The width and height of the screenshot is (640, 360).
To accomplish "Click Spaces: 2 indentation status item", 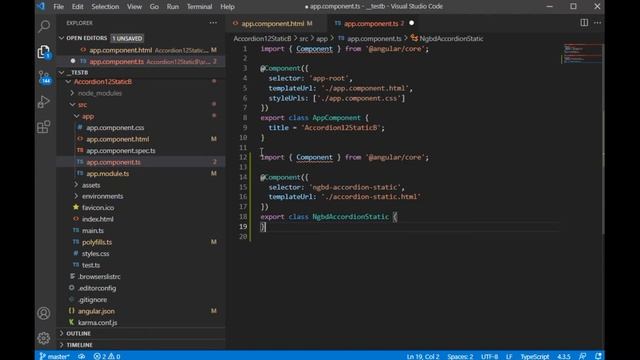I will coord(460,356).
